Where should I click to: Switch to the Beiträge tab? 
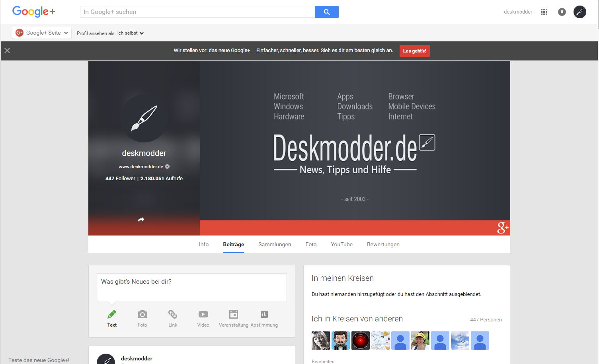(x=234, y=244)
